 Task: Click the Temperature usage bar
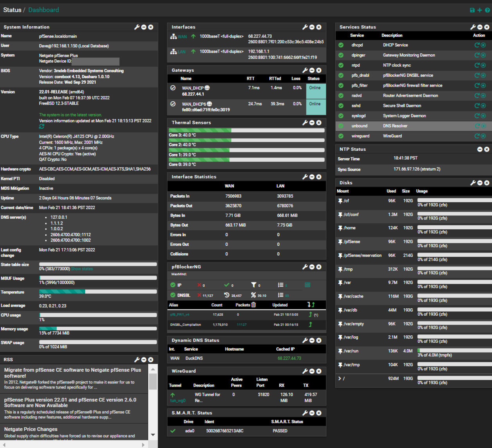pos(98,291)
